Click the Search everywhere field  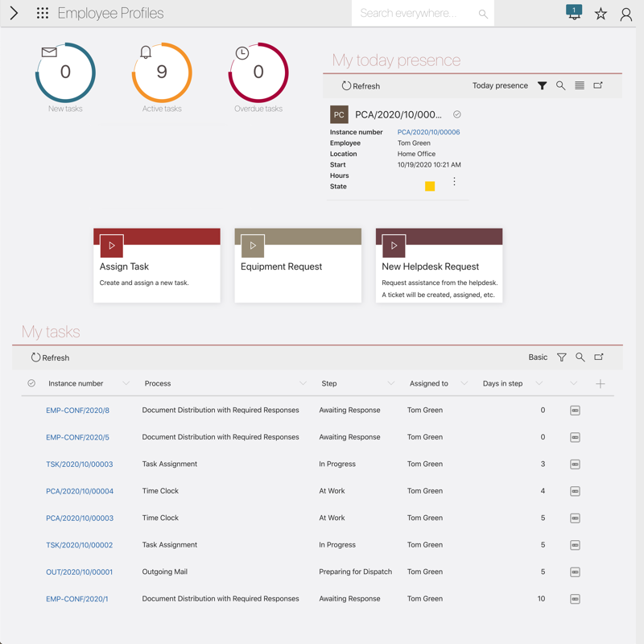415,14
